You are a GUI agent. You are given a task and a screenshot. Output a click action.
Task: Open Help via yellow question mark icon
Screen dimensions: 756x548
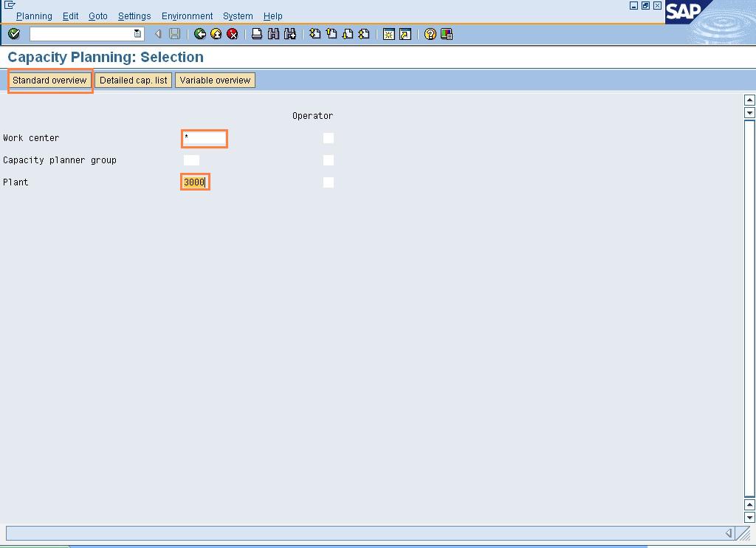point(430,34)
